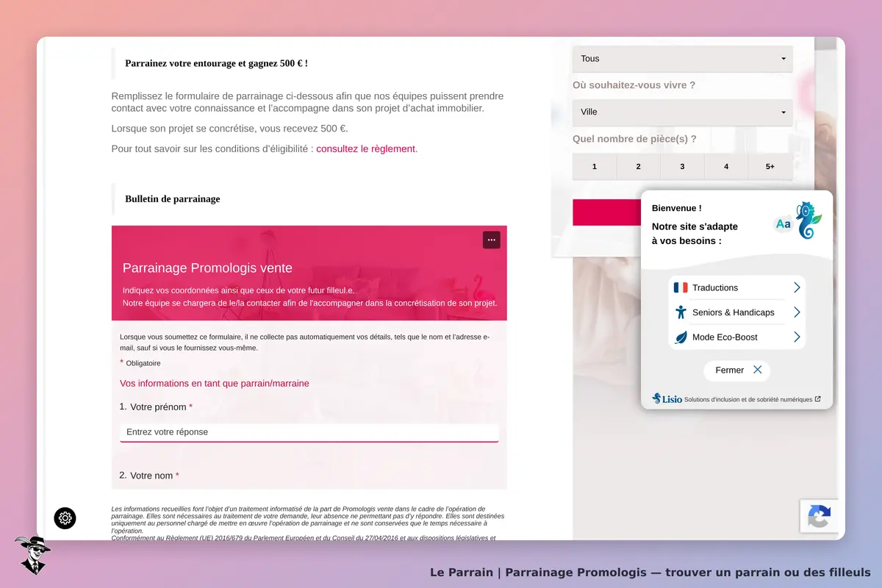Click the Traductions label
Viewport: 882px width, 588px height.
[715, 287]
